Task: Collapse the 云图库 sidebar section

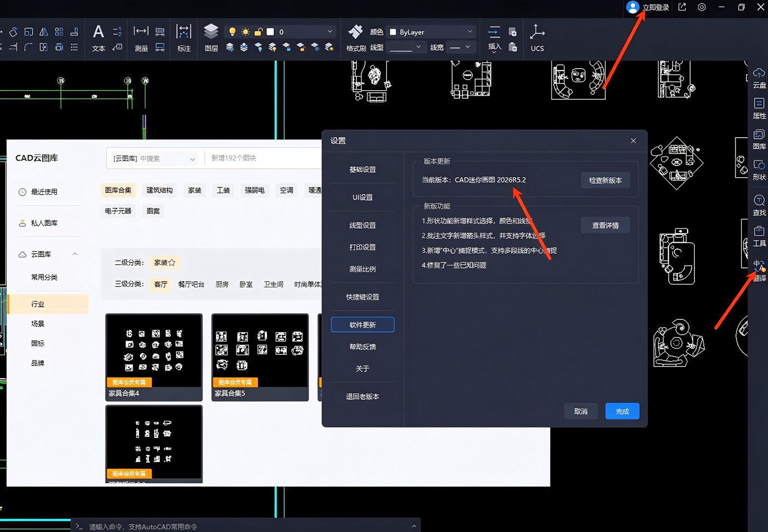Action: (75, 254)
